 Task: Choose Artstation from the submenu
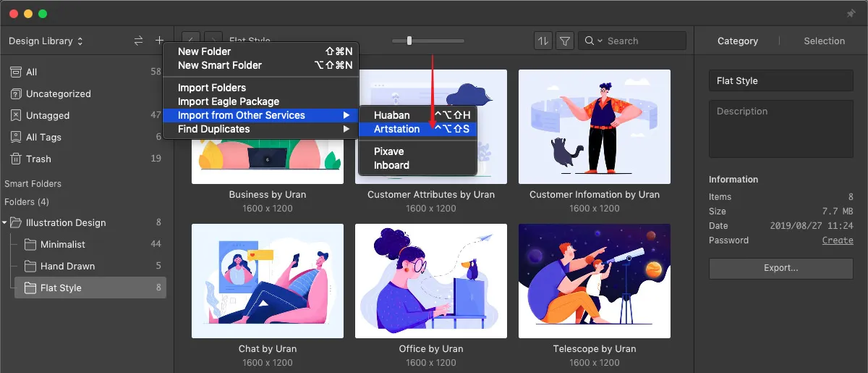tap(396, 129)
